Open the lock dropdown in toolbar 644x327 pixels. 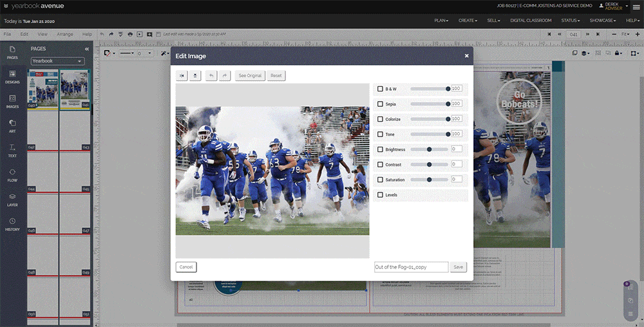pyautogui.click(x=618, y=53)
